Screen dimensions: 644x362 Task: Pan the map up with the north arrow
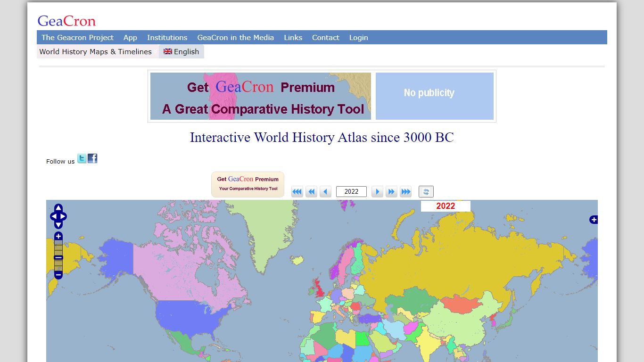[58, 208]
